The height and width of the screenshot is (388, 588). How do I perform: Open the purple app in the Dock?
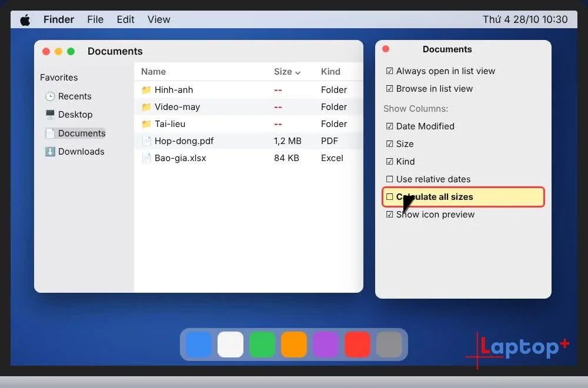[326, 344]
